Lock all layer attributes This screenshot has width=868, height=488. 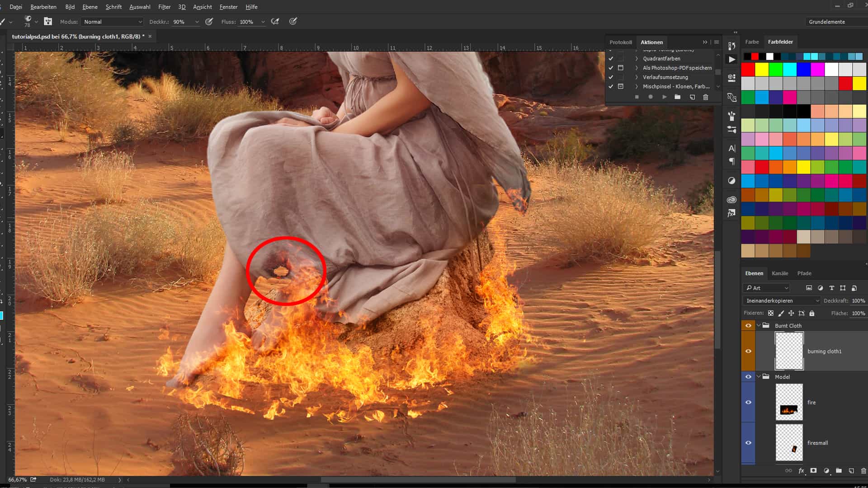click(x=812, y=313)
